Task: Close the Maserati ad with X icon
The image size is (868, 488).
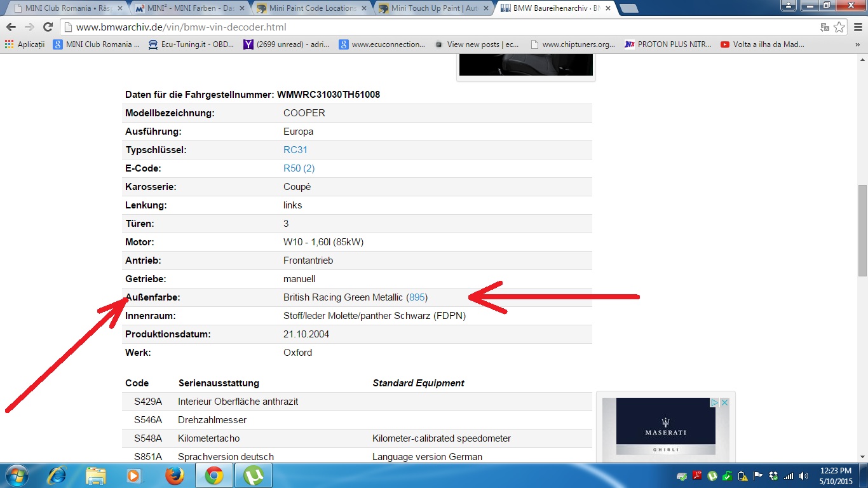Action: pyautogui.click(x=724, y=403)
